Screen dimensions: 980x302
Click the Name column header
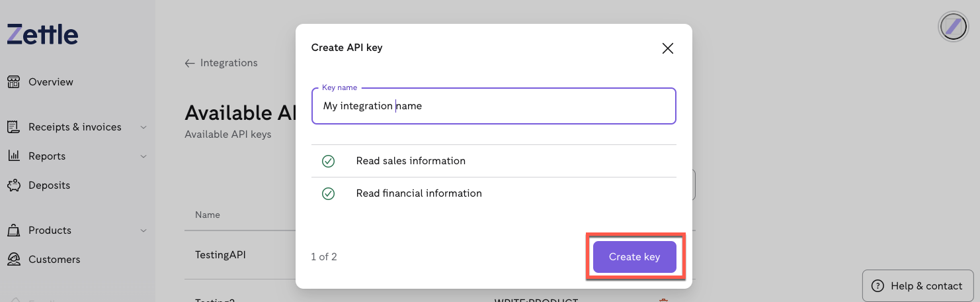coord(208,215)
